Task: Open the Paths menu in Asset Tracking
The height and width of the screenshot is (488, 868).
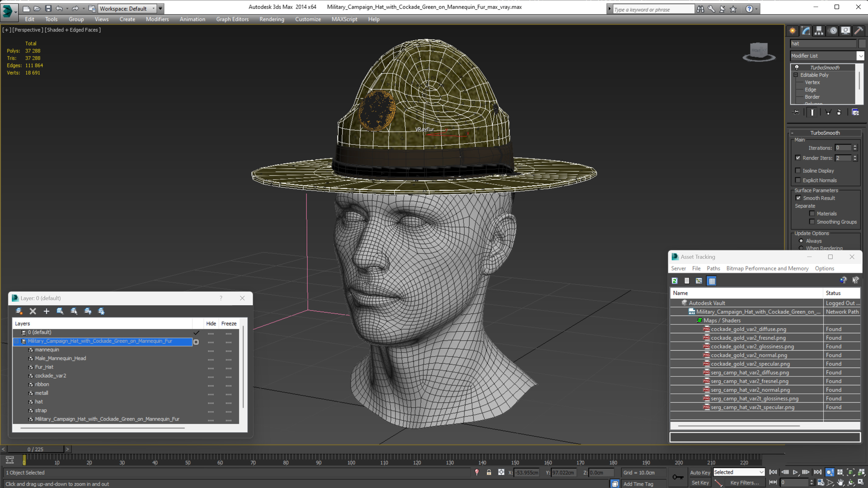Action: (713, 268)
